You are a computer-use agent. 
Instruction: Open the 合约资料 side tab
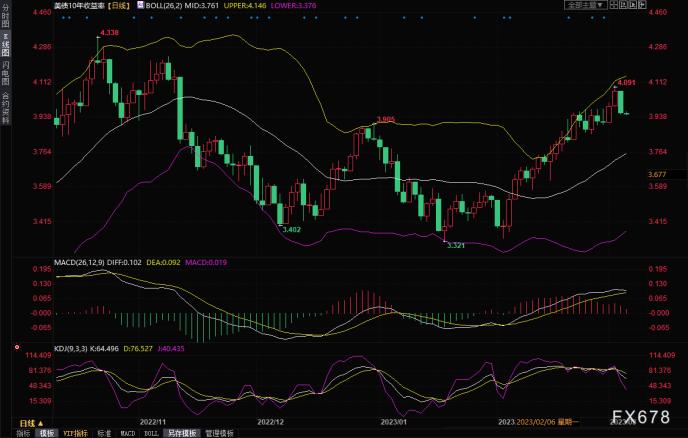(x=5, y=108)
